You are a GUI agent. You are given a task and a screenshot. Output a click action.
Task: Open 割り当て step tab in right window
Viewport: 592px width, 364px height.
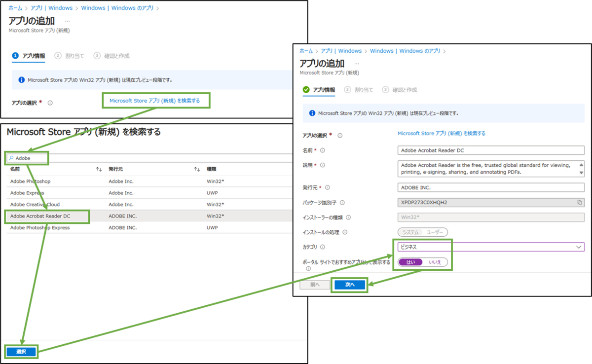359,90
